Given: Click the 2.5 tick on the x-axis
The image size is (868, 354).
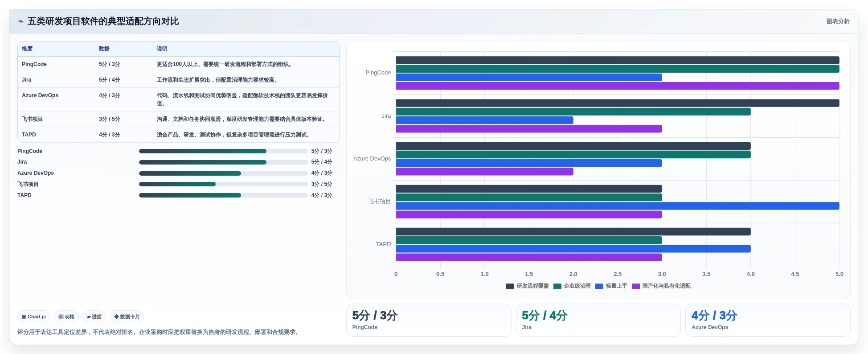Looking at the screenshot, I should (x=618, y=274).
